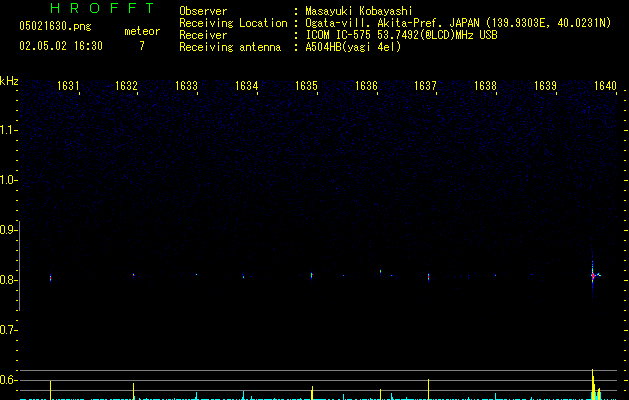
Task: Click the 0.7 kHz frequency label
Action: click(x=8, y=330)
